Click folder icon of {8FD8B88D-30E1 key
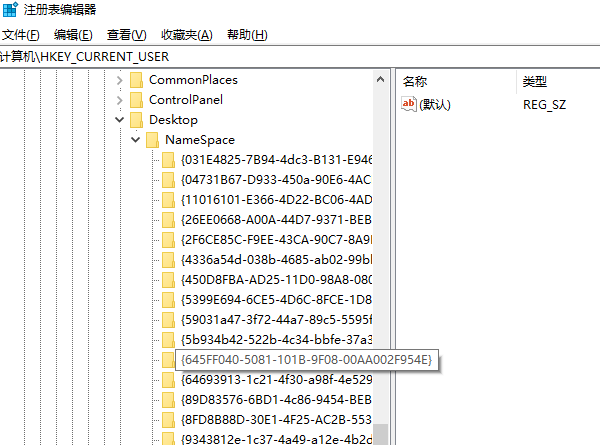The width and height of the screenshot is (600, 445). 168,420
